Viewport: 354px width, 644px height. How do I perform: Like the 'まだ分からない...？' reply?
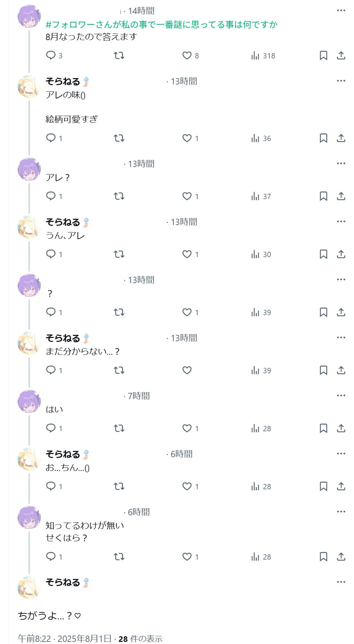click(187, 370)
